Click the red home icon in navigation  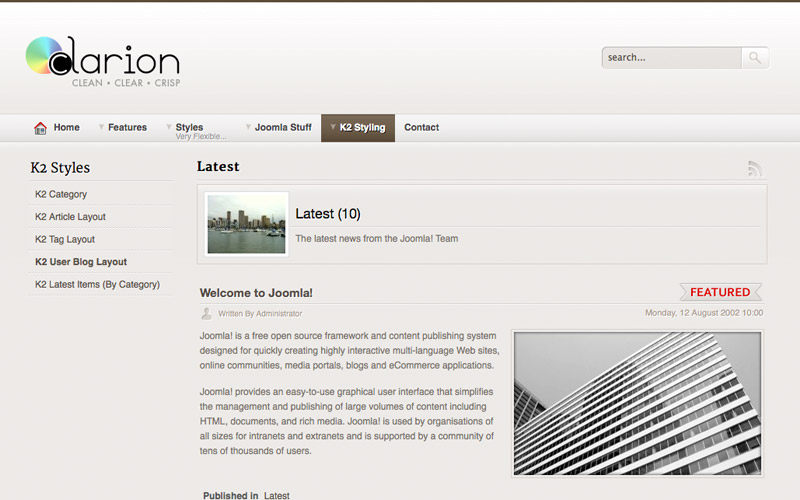[x=40, y=128]
